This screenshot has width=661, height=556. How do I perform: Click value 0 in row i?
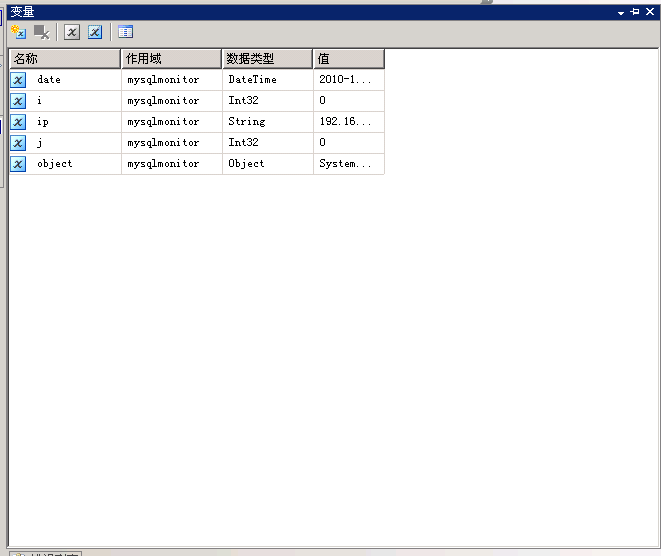[349, 101]
